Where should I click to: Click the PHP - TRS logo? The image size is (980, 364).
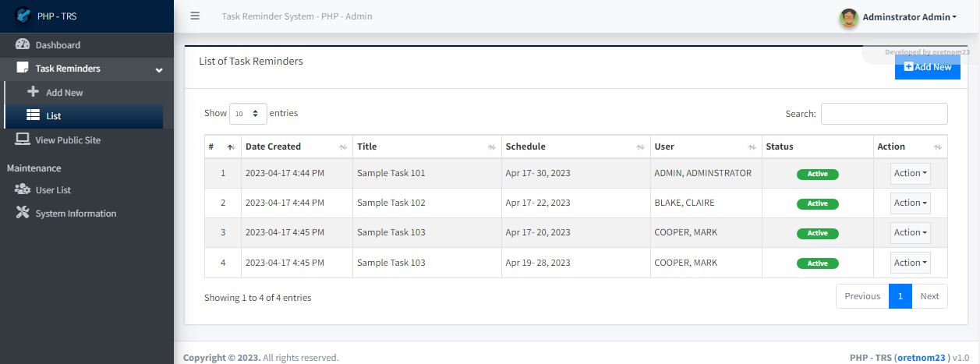click(24, 15)
